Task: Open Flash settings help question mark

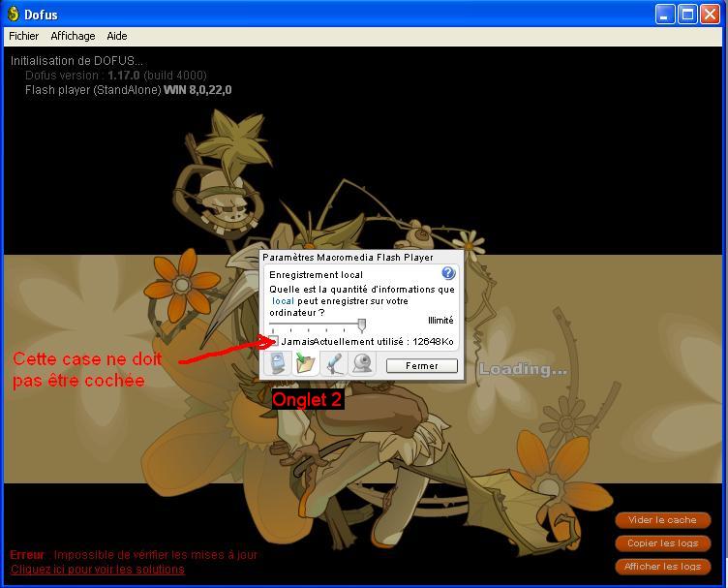Action: [x=448, y=273]
